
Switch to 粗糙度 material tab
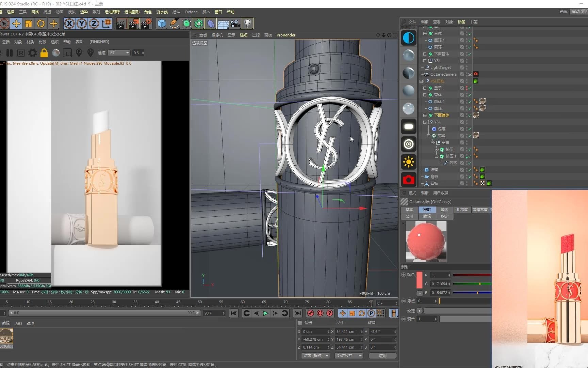pyautogui.click(x=462, y=210)
